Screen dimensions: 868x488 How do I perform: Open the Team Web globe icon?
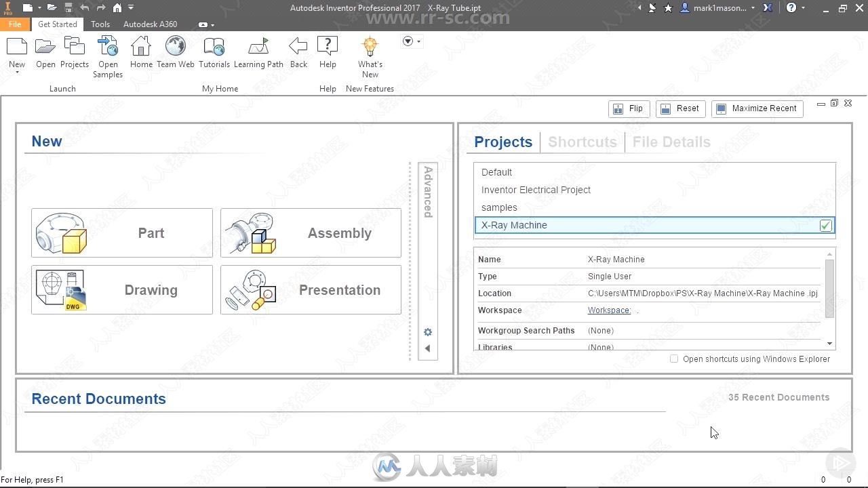pyautogui.click(x=176, y=47)
